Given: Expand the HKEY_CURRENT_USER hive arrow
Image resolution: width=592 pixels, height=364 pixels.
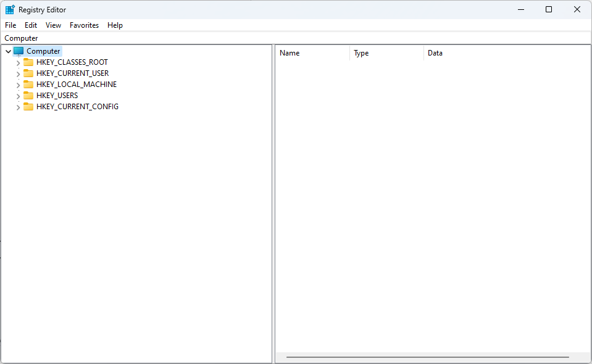Looking at the screenshot, I should point(18,74).
